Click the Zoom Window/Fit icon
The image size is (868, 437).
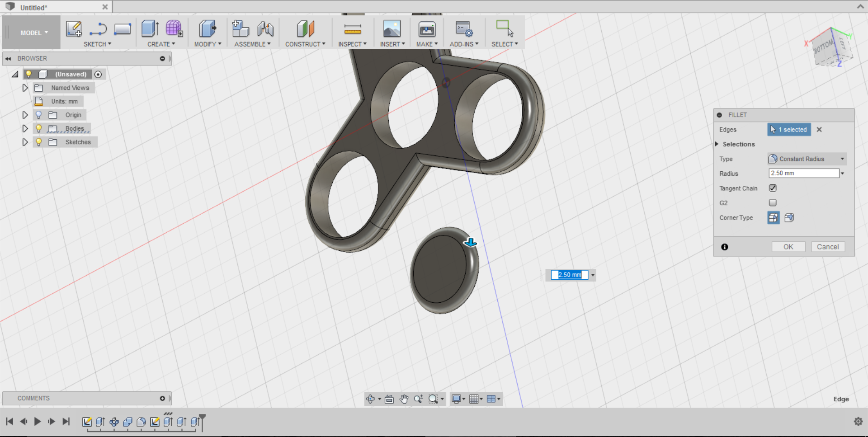tap(433, 399)
